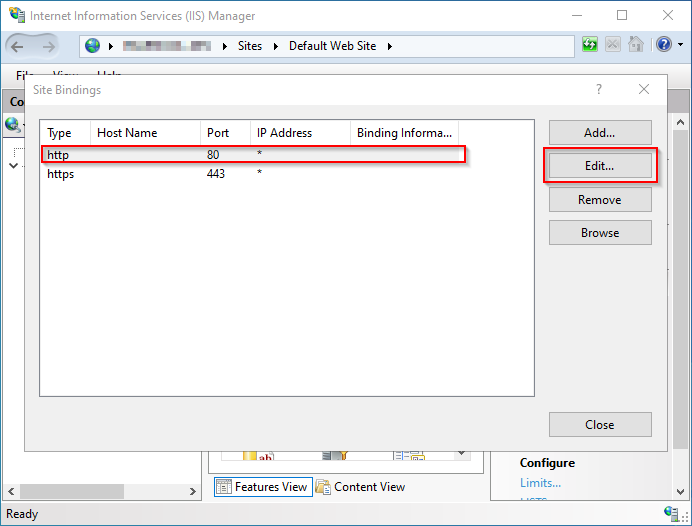Click the globe icon in address bar
692x526 pixels.
[93, 46]
